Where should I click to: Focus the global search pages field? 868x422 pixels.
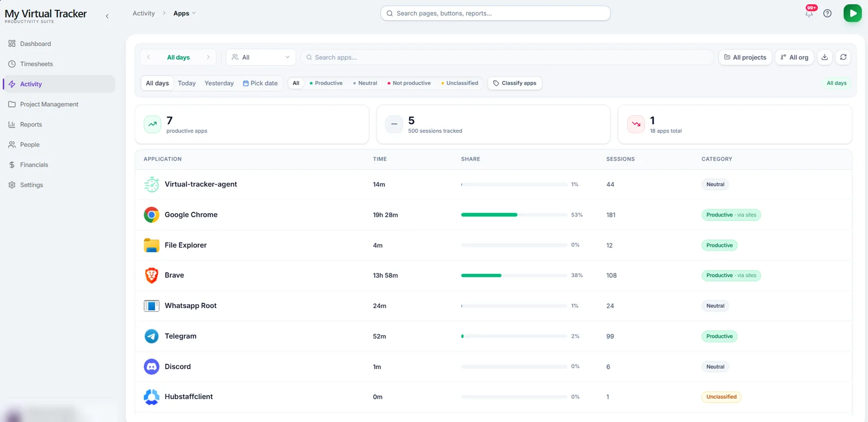[495, 13]
